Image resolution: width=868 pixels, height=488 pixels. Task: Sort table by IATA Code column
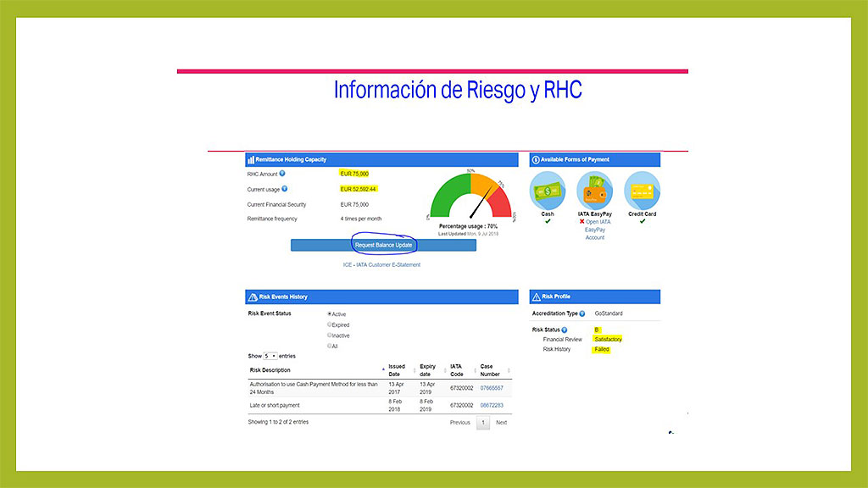pos(462,370)
